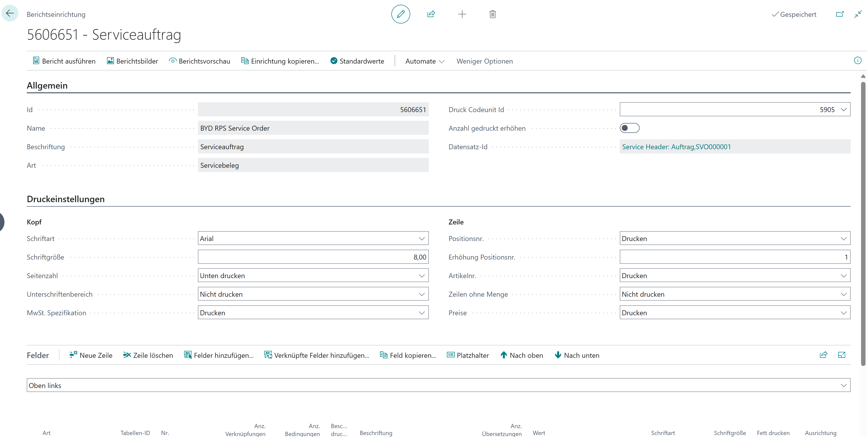Click Einrichtung kopieren...
The width and height of the screenshot is (868, 437).
click(280, 61)
